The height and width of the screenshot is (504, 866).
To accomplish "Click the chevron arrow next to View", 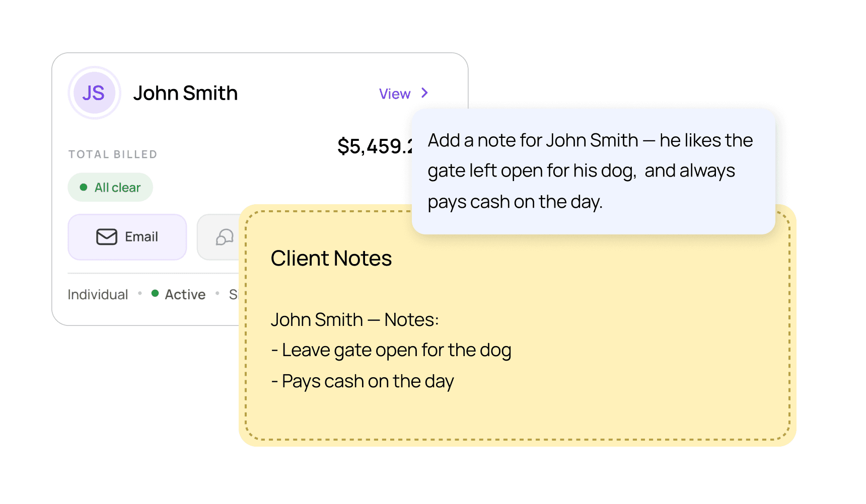I will click(x=424, y=93).
